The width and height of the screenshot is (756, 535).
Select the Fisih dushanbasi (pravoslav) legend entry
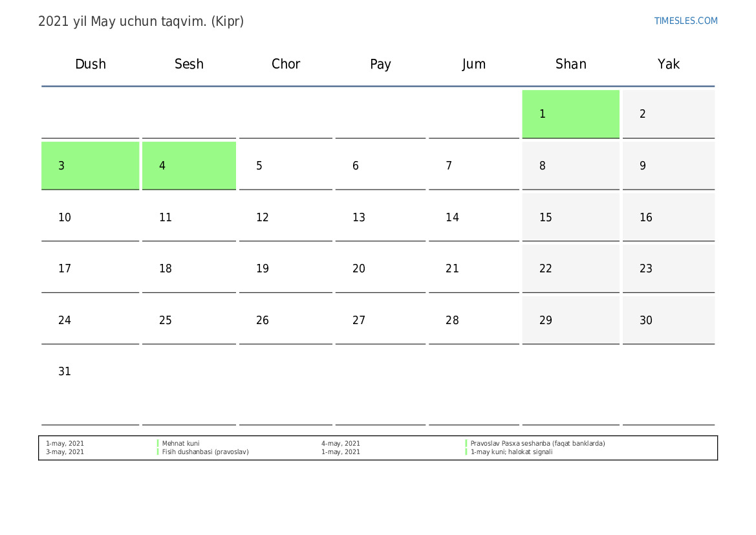coord(205,452)
